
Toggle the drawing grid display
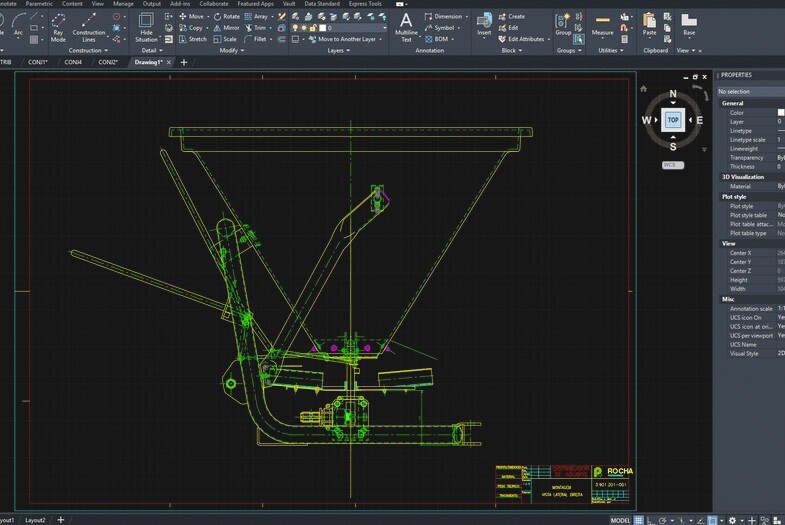point(639,520)
